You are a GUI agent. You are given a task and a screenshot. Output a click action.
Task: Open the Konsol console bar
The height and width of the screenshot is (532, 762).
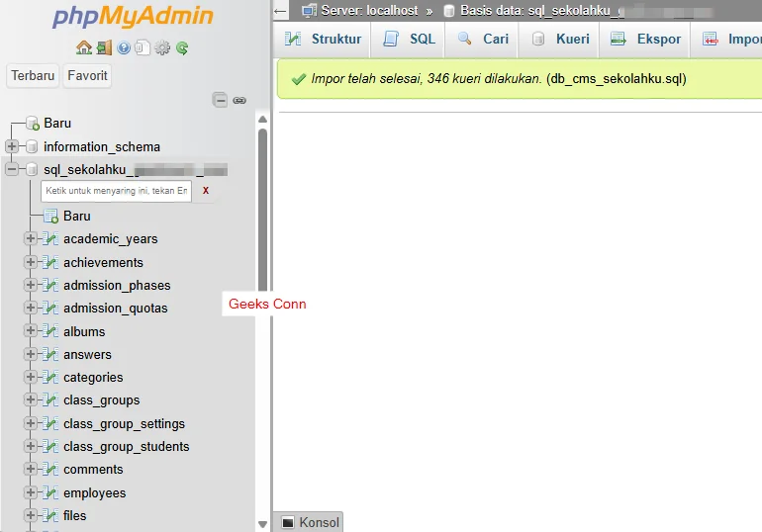309,522
